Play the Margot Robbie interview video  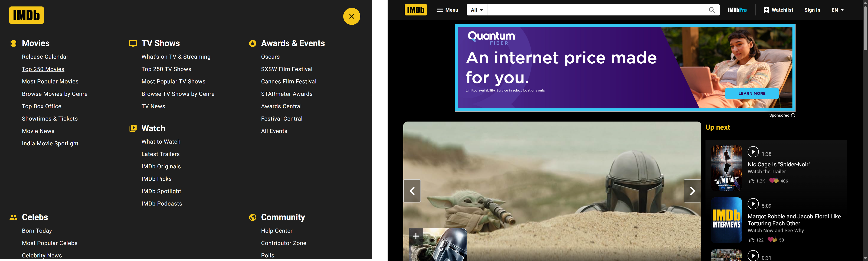coord(753,204)
